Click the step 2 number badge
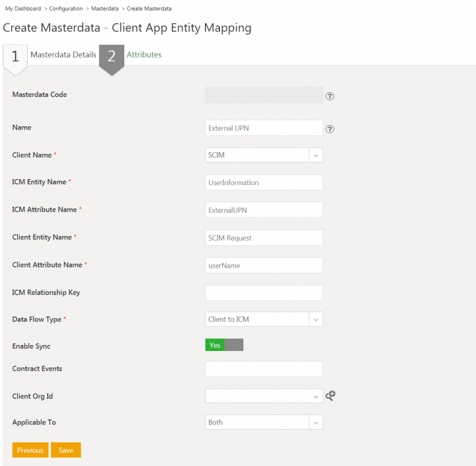Screen dimensions: 476x466 112,57
